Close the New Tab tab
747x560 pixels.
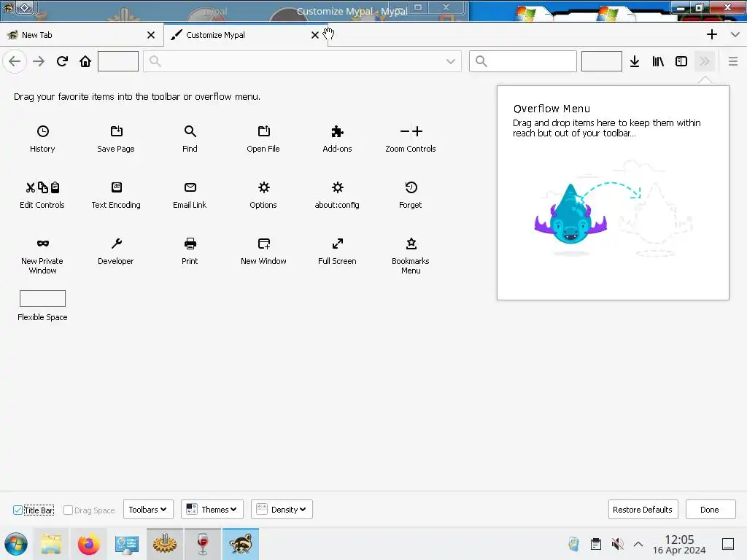click(x=151, y=35)
